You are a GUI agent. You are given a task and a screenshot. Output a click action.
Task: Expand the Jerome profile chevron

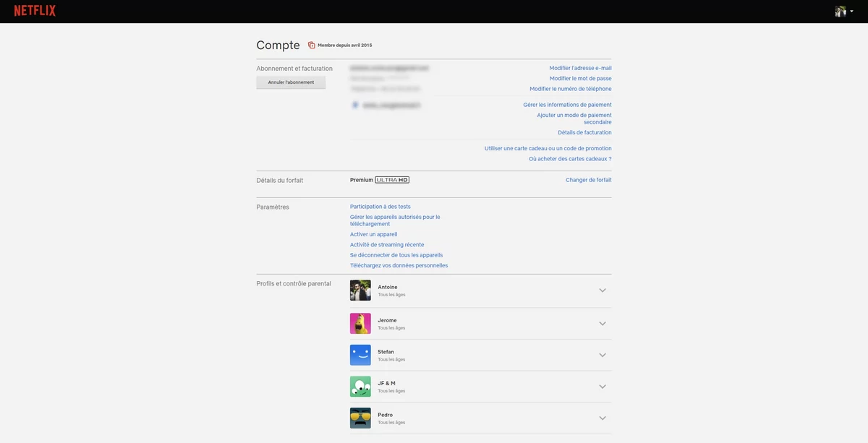[x=603, y=323]
